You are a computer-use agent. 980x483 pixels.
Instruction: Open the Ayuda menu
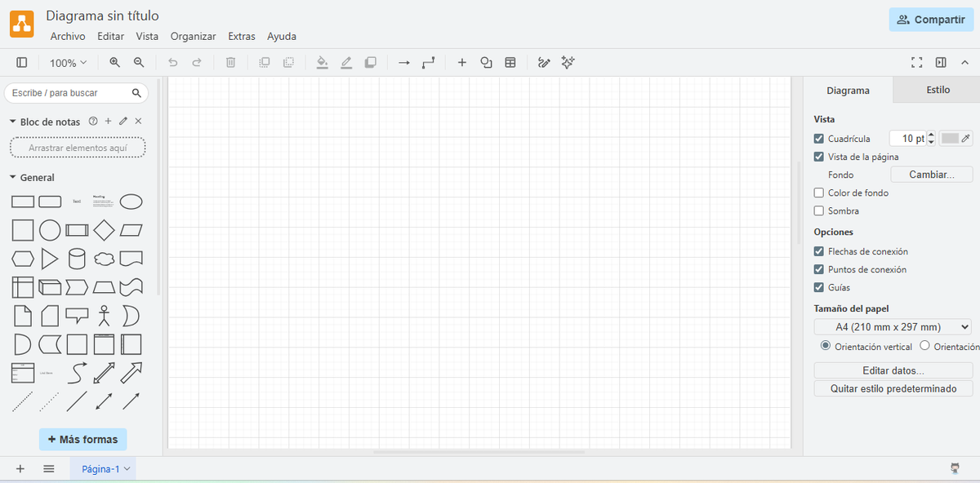pyautogui.click(x=282, y=36)
